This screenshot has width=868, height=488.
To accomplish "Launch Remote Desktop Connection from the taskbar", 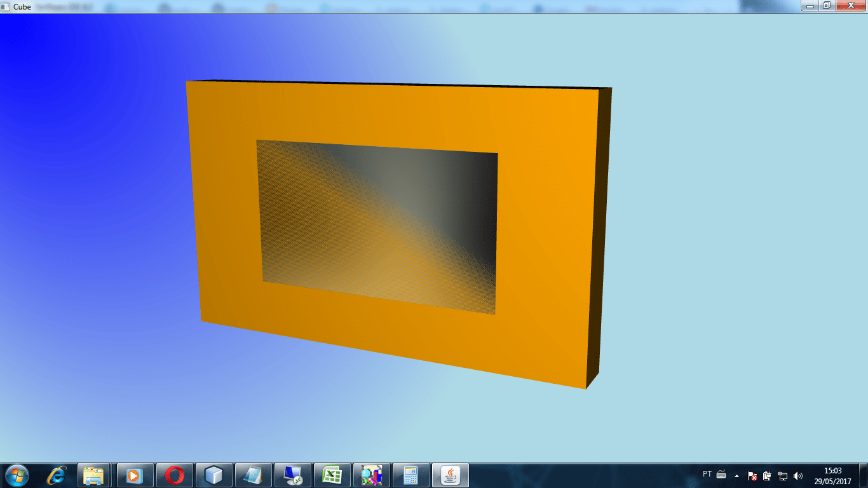I will pyautogui.click(x=292, y=475).
